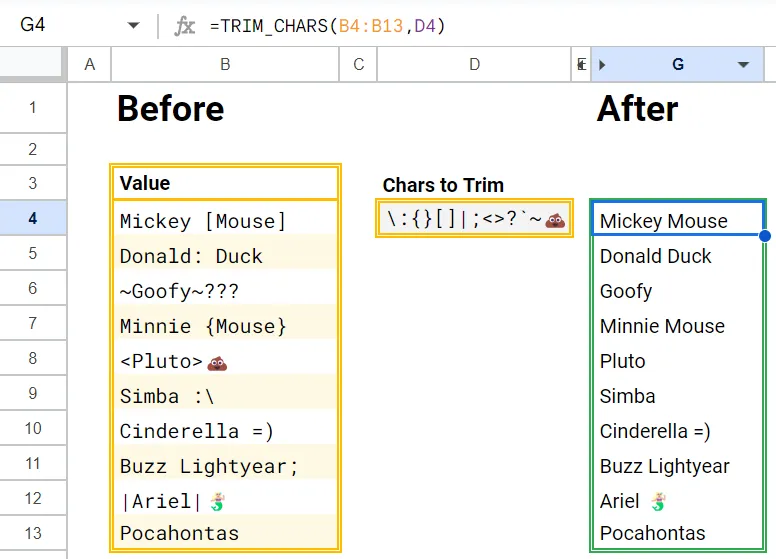
Task: Expand hidden columns arrow left of G
Action: coord(602,64)
